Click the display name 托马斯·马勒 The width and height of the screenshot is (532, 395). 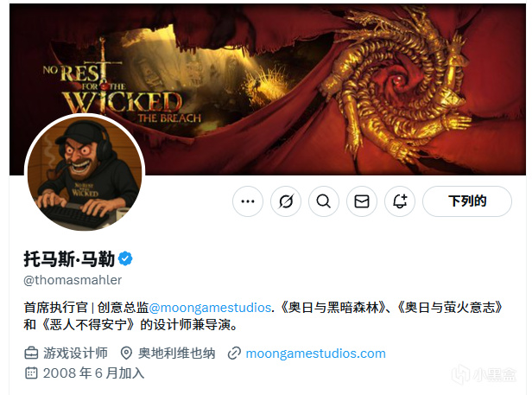click(x=69, y=259)
